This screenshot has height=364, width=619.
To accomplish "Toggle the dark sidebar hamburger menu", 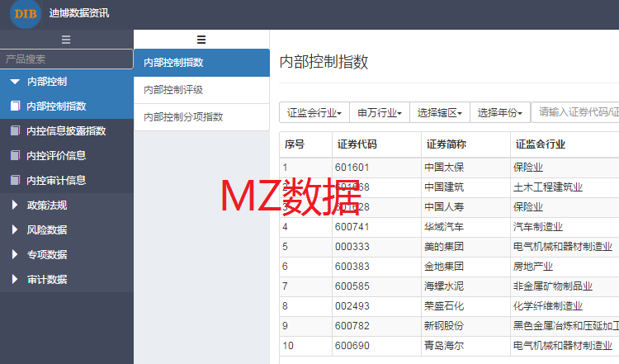I will [x=66, y=40].
